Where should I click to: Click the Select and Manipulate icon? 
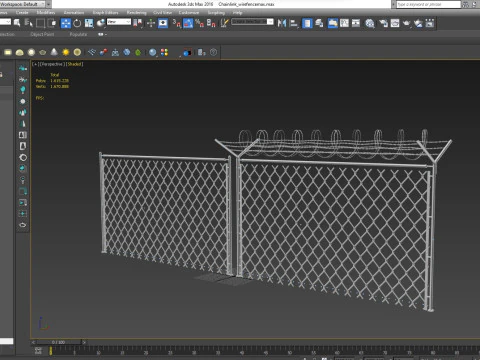point(151,23)
